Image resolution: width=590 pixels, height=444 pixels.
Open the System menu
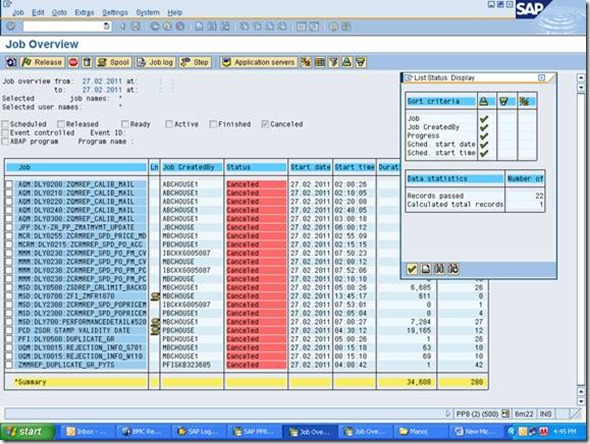click(x=148, y=12)
